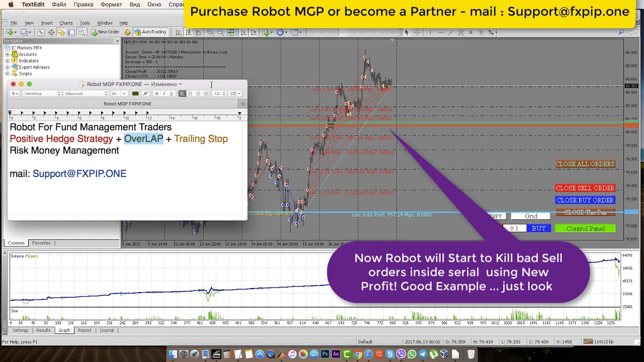
Task: Toggle chart shift icon
Action: (x=254, y=32)
